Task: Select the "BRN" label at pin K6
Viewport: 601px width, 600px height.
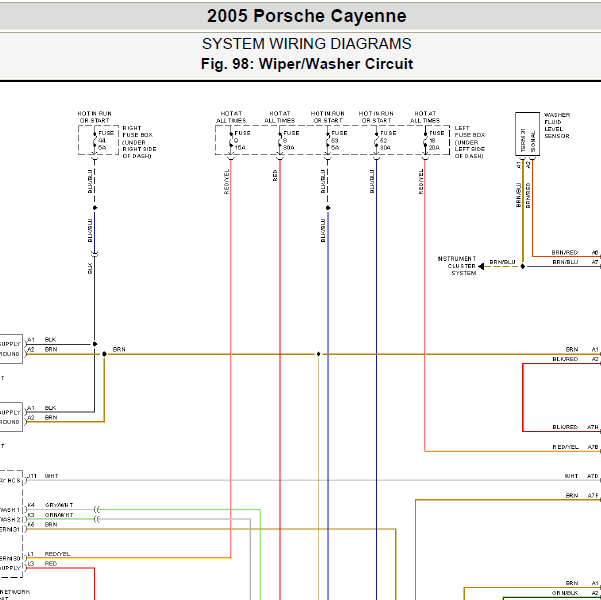Action: (x=51, y=524)
